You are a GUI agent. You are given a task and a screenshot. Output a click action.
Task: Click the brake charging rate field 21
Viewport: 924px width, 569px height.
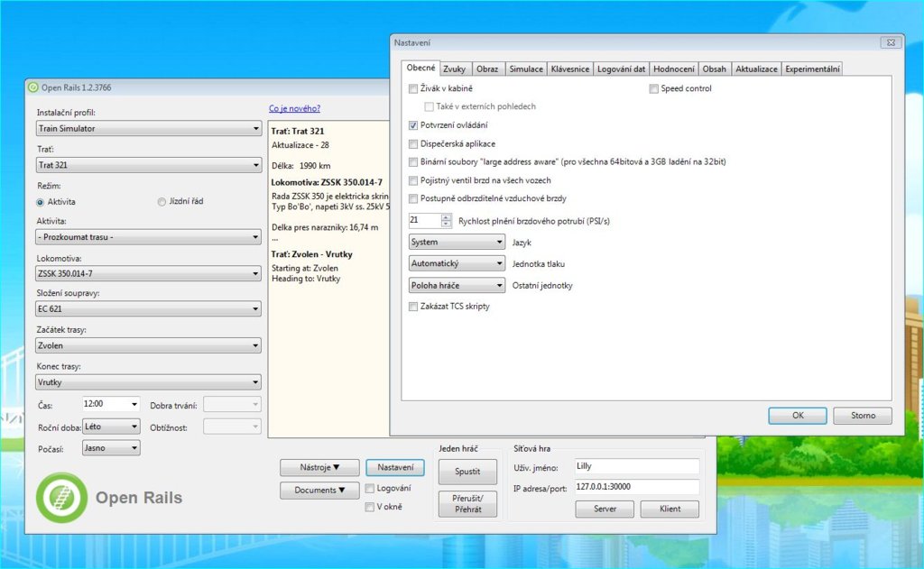click(x=425, y=220)
